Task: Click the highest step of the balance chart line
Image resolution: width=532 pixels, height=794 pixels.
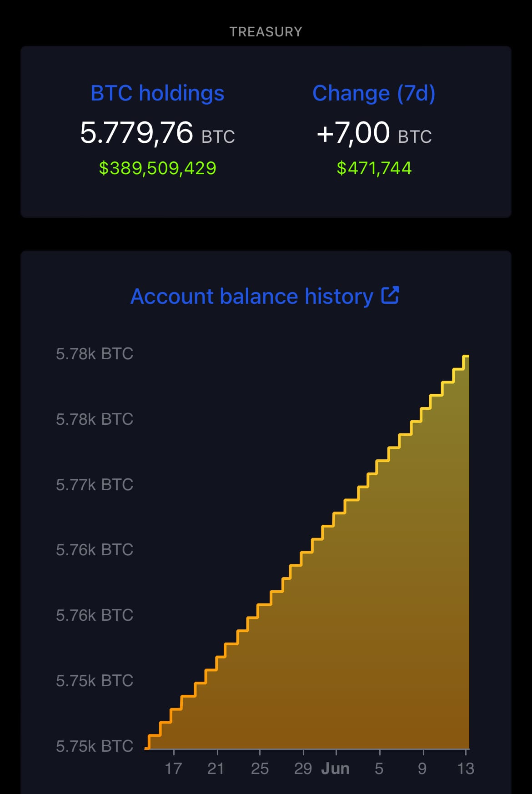Action: point(466,356)
